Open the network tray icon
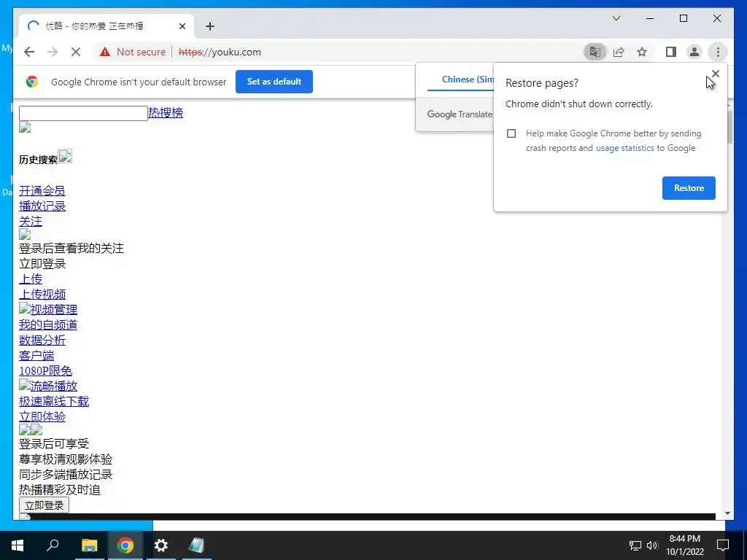Image resolution: width=747 pixels, height=560 pixels. click(635, 545)
